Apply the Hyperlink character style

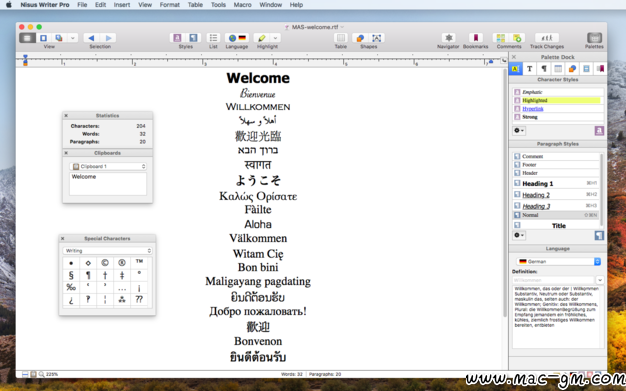[558, 109]
